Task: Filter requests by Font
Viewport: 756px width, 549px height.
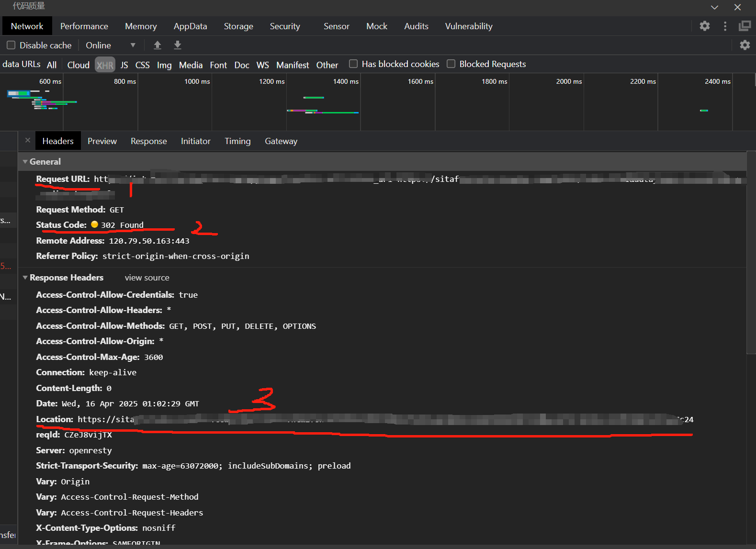Action: pyautogui.click(x=218, y=65)
